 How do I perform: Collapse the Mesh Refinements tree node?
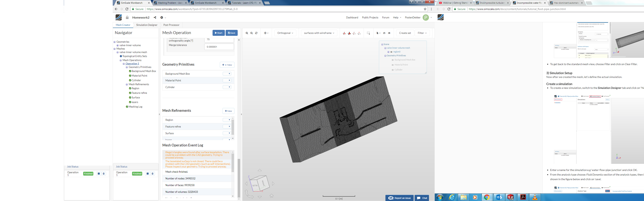tap(127, 84)
